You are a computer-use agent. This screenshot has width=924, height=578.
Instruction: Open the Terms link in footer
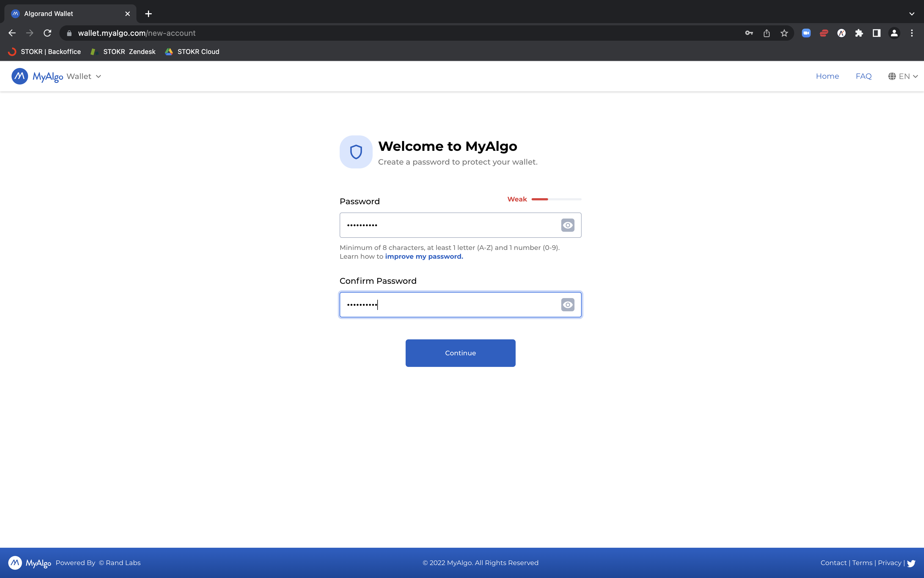(862, 563)
